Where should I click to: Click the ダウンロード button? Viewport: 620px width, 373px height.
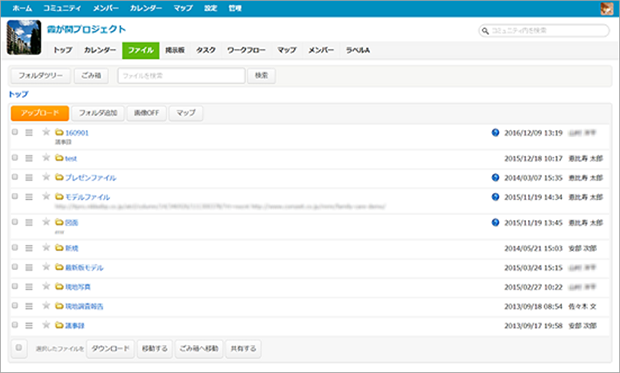point(110,348)
